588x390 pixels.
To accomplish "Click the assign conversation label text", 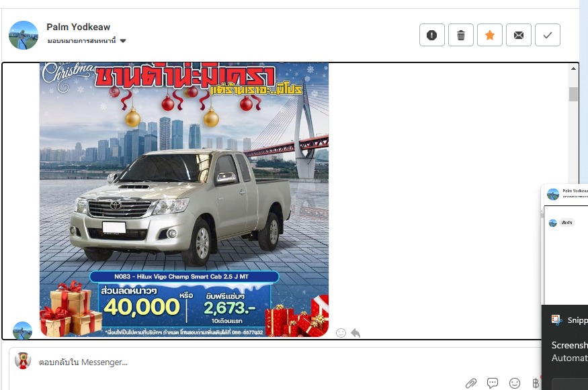I will (x=81, y=40).
